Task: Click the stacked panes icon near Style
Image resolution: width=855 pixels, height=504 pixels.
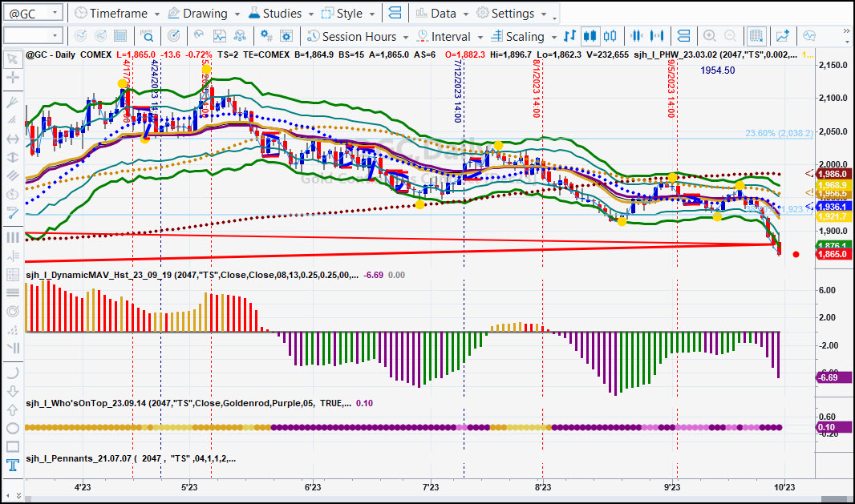Action: click(395, 13)
